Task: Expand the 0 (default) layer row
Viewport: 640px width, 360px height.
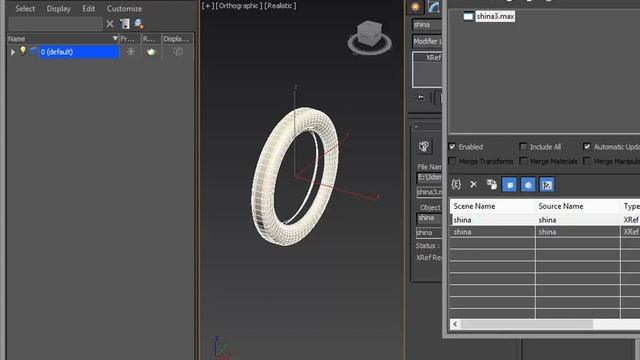Action: pyautogui.click(x=13, y=52)
